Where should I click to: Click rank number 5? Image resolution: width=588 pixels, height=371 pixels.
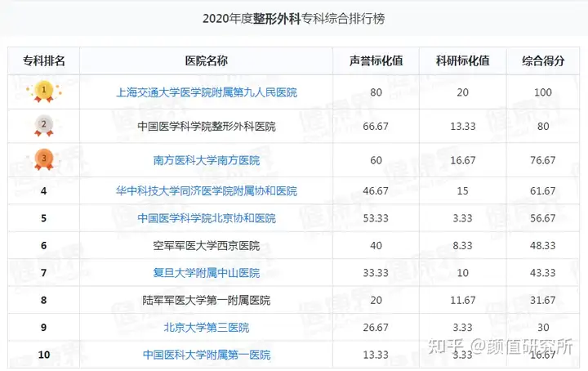(44, 218)
